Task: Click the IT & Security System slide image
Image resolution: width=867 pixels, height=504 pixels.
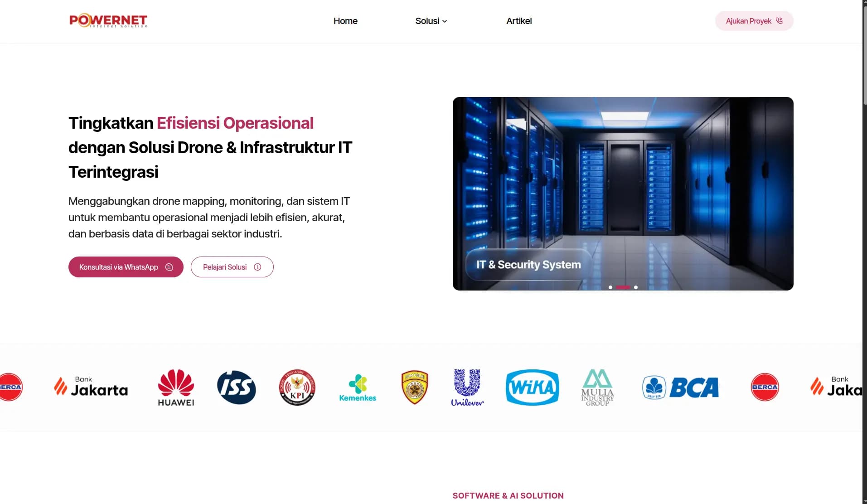Action: coord(623,194)
